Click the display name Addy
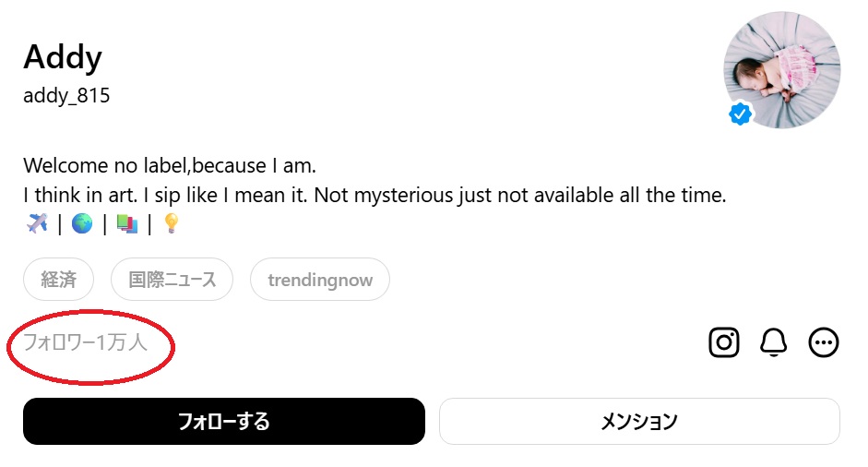 click(63, 57)
